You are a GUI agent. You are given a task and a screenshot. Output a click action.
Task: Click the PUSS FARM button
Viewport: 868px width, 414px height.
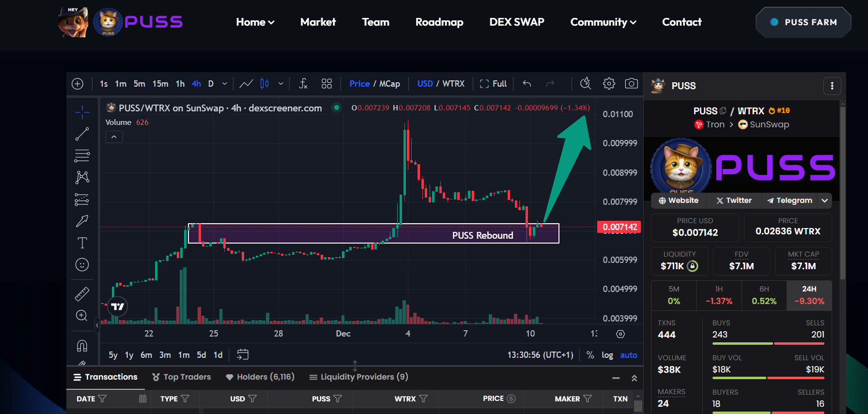(x=804, y=22)
